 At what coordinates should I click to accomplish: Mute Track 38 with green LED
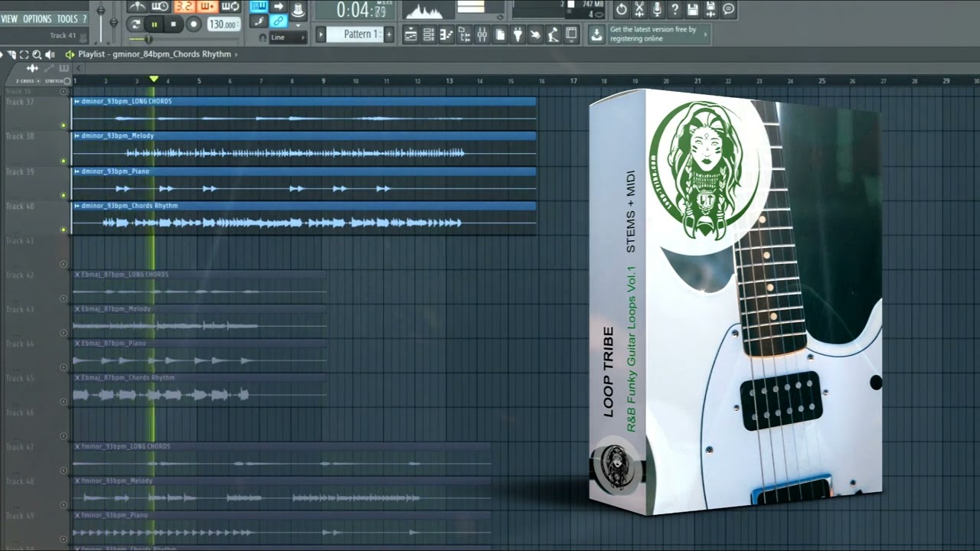coord(64,161)
